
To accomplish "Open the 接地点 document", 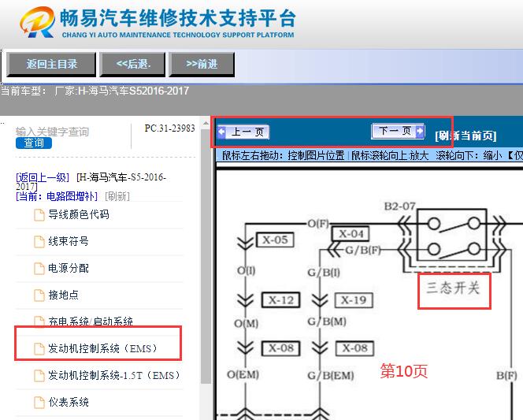I will [63, 295].
